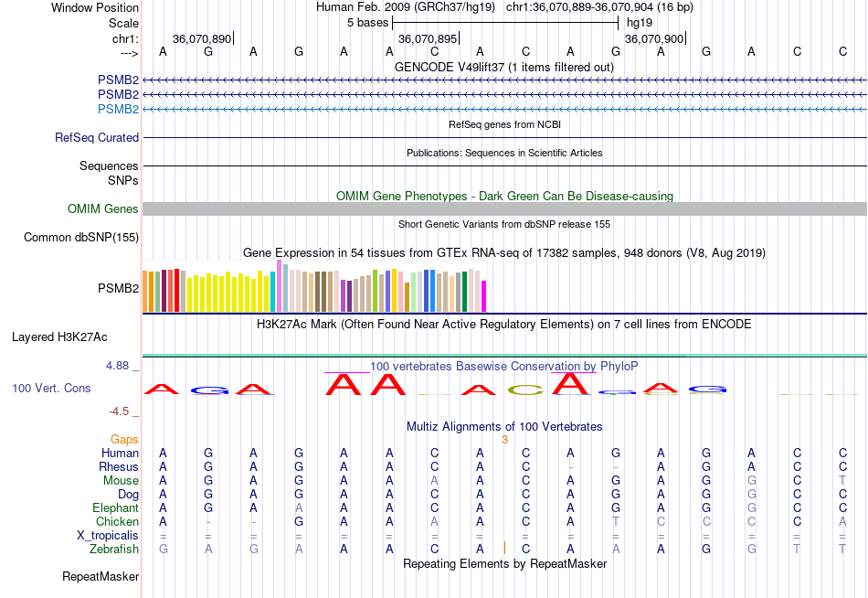The height and width of the screenshot is (598, 868).
Task: Click the Scale label
Action: tap(123, 23)
